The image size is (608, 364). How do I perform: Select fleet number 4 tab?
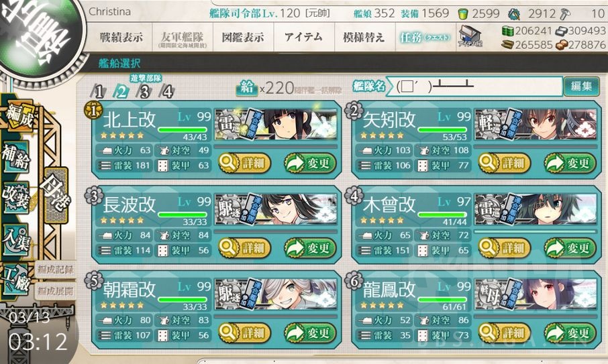tap(167, 91)
